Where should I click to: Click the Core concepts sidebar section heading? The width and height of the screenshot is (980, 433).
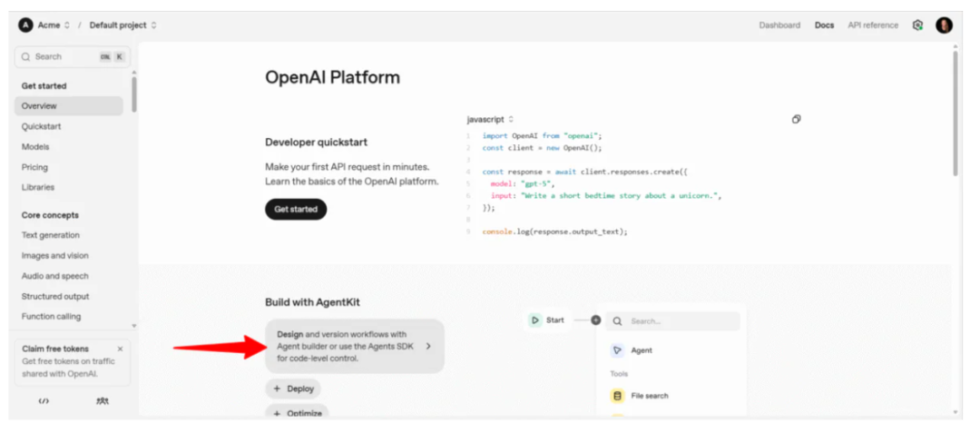(50, 215)
